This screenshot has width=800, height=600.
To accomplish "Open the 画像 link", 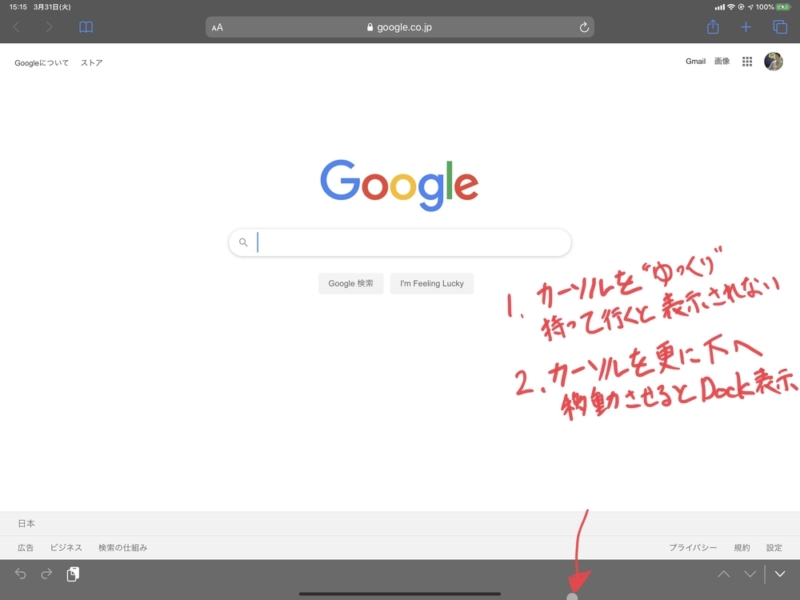I will 722,61.
